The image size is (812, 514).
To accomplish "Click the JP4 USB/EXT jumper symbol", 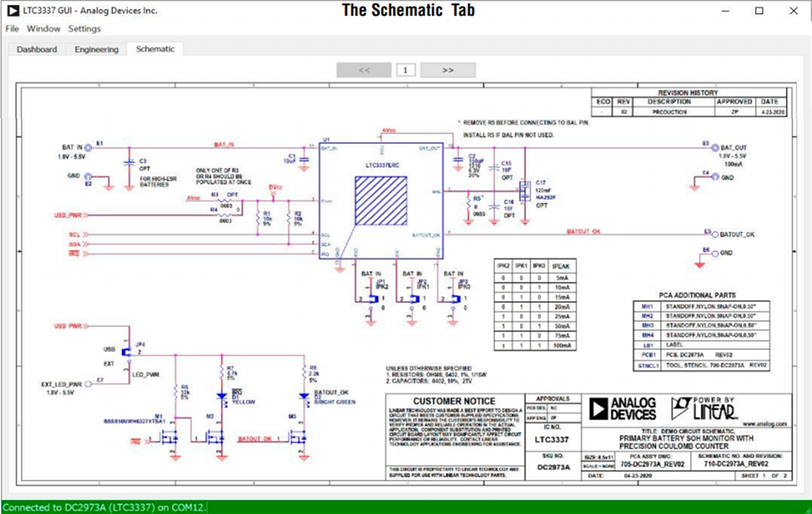I will (127, 352).
